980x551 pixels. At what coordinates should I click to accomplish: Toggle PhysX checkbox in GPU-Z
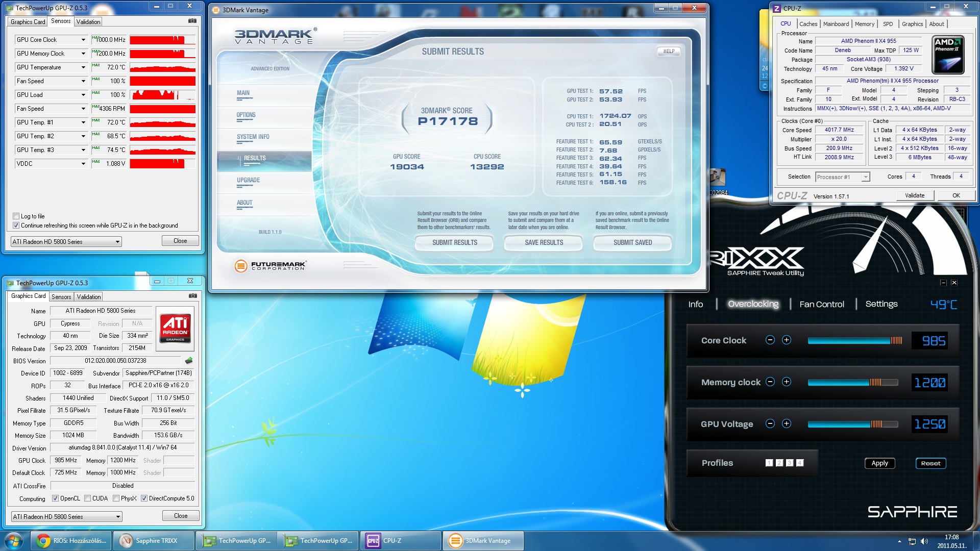pyautogui.click(x=116, y=498)
